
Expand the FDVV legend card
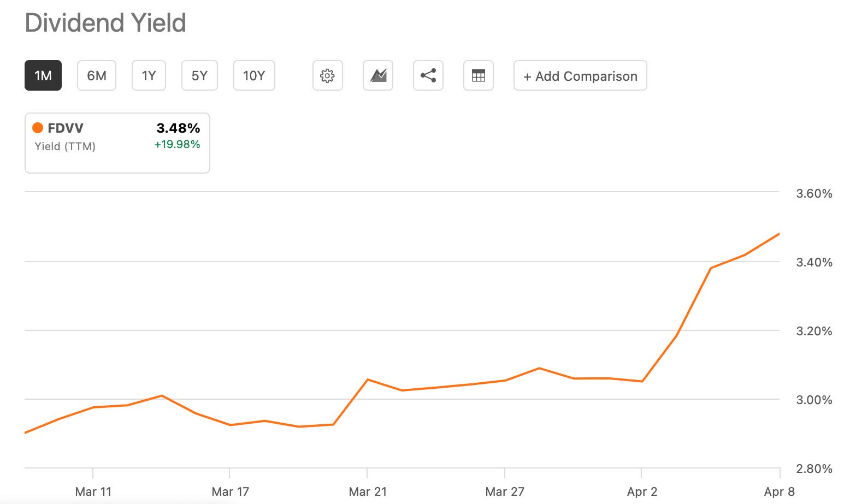(117, 143)
